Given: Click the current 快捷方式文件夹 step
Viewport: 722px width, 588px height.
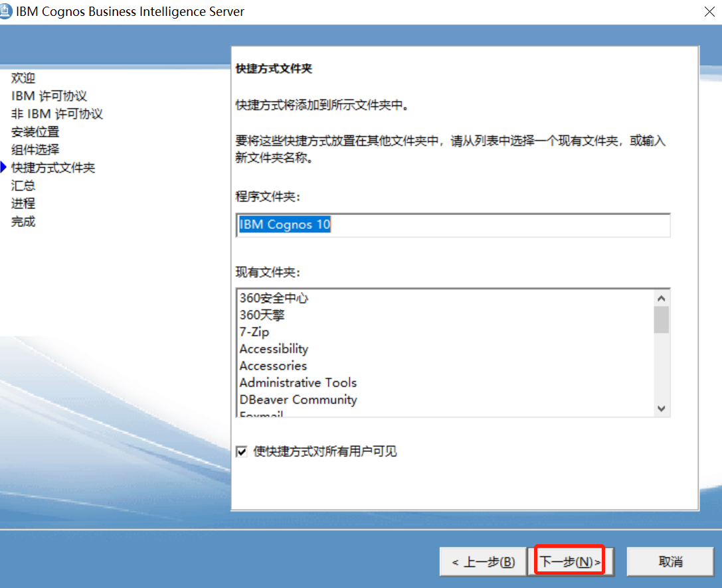Looking at the screenshot, I should [x=53, y=167].
